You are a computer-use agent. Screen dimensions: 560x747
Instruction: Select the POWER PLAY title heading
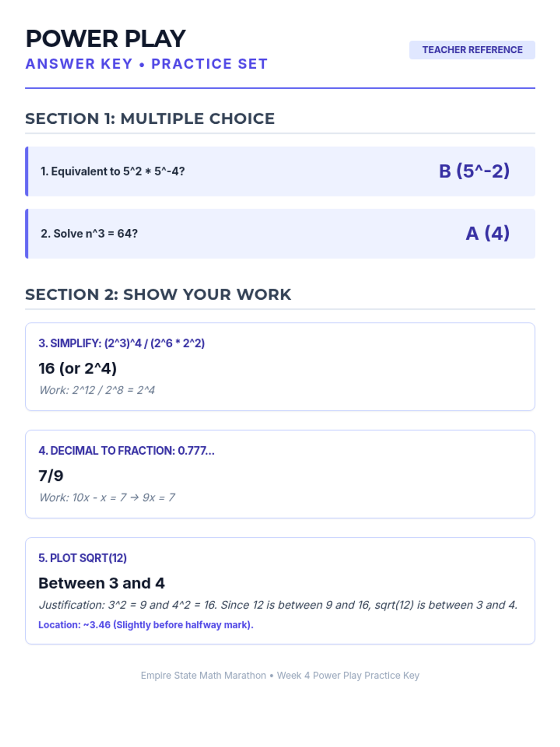point(105,39)
